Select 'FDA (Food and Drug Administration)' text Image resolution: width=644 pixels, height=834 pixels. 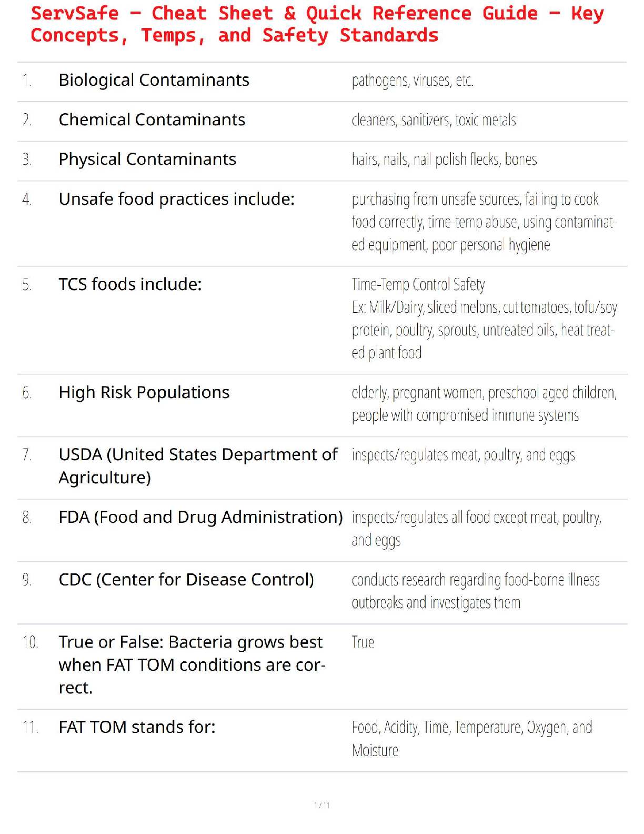pos(200,518)
